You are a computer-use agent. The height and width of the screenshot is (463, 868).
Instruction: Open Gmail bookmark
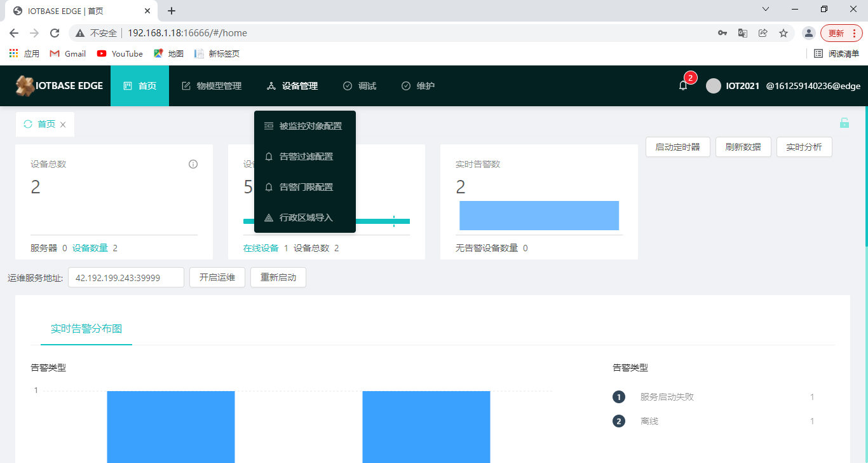click(68, 53)
